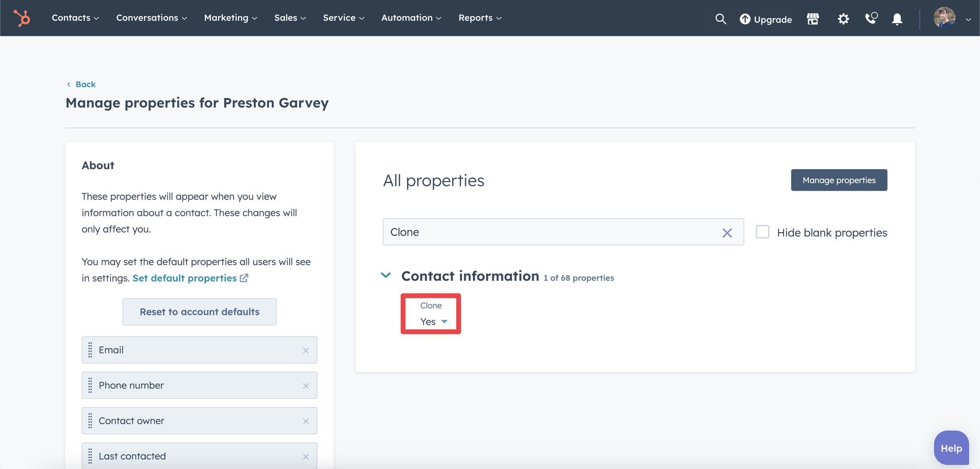Click Reset to account defaults
Image resolution: width=980 pixels, height=469 pixels.
pyautogui.click(x=199, y=311)
